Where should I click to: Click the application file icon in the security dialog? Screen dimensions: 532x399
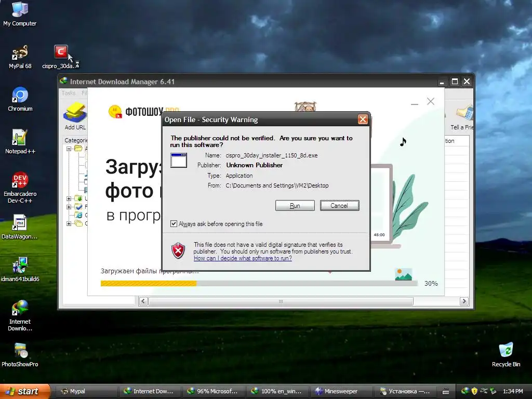(x=179, y=160)
